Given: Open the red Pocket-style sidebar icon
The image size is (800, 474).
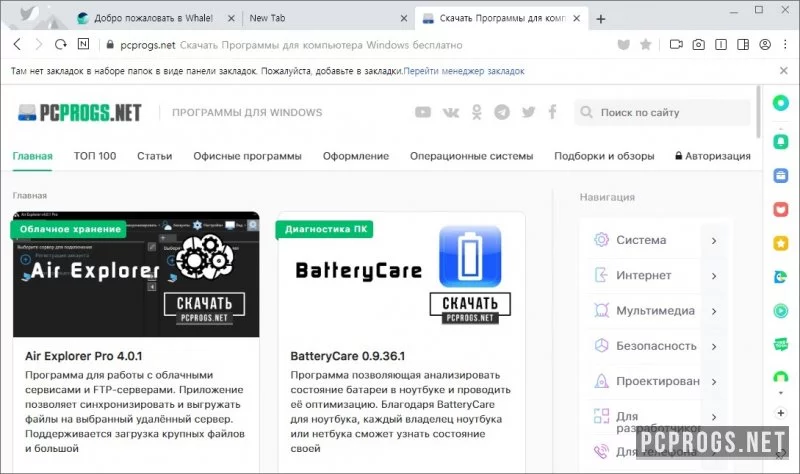Looking at the screenshot, I should [x=781, y=209].
